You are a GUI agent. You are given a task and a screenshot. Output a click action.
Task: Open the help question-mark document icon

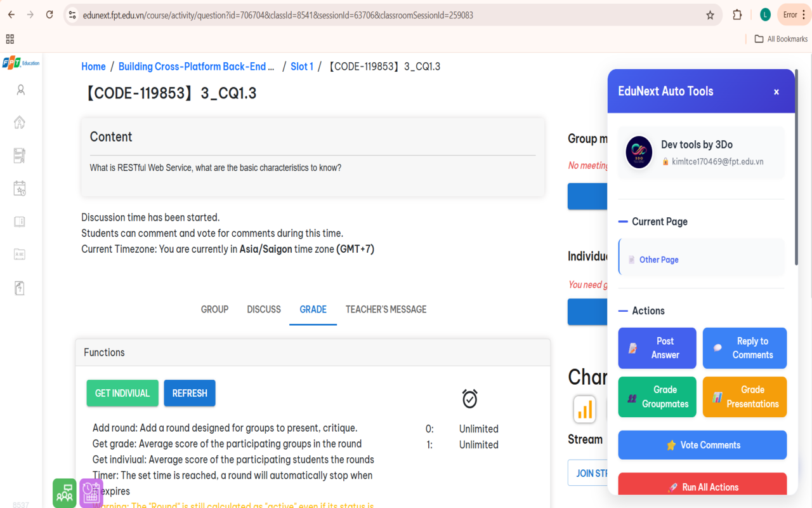point(20,287)
